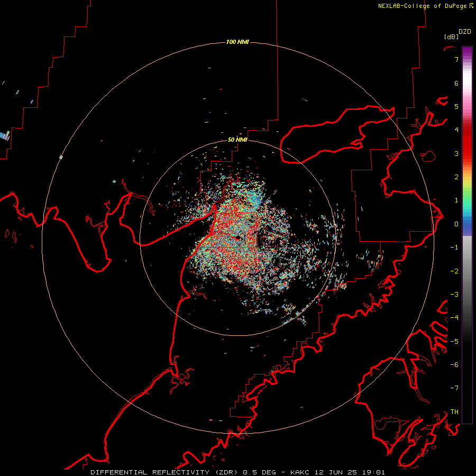The width and height of the screenshot is (476, 476).
Task: Click the gray section of the ZDR color bar
Action: (467, 264)
